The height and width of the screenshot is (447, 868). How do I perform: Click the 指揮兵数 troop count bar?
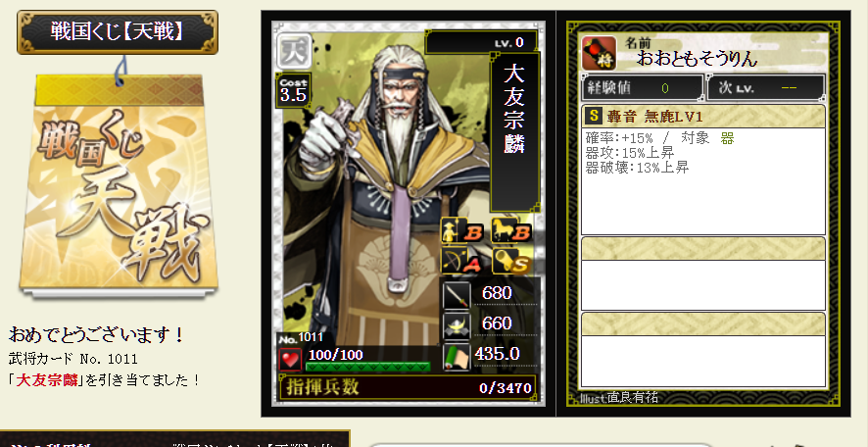coord(408,387)
